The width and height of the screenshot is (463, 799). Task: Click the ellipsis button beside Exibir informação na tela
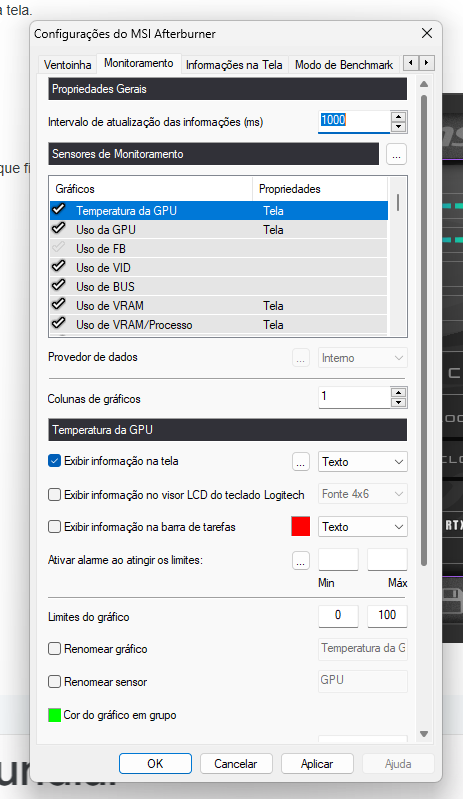301,462
